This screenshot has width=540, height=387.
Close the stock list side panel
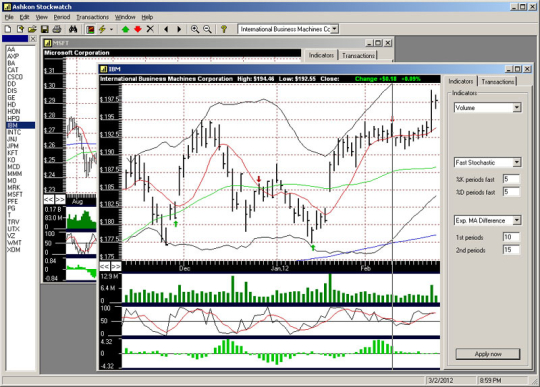[32, 39]
